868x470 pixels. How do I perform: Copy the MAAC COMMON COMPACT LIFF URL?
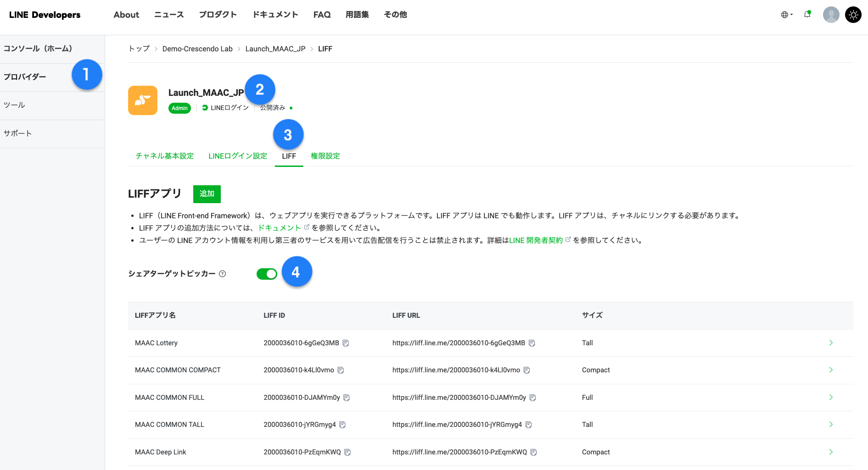(527, 370)
